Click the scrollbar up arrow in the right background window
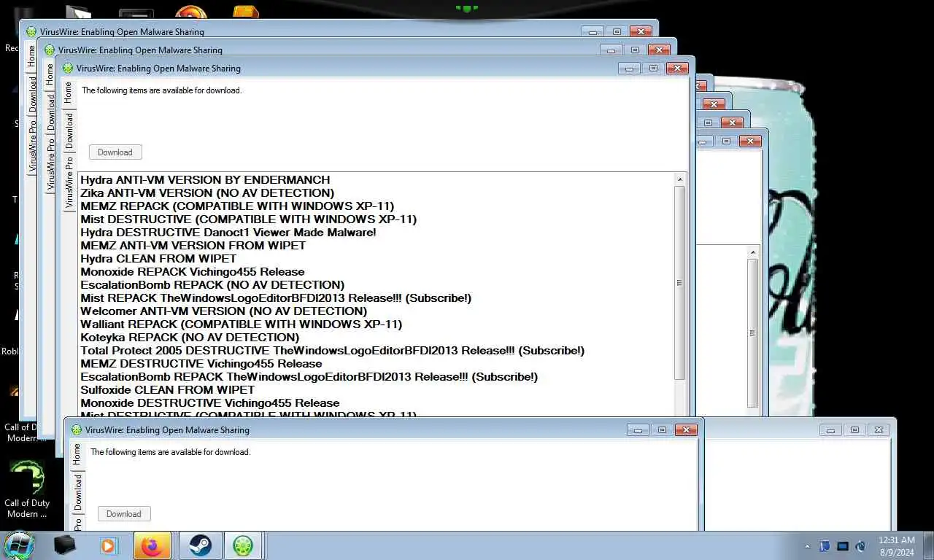Image resolution: width=934 pixels, height=560 pixels. tap(753, 252)
